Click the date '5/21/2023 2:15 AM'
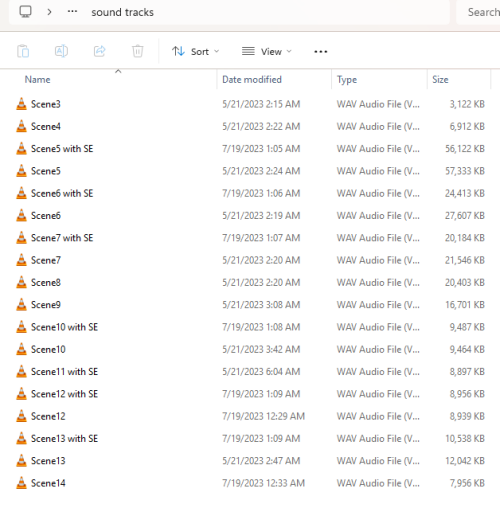500x508 pixels. point(261,104)
